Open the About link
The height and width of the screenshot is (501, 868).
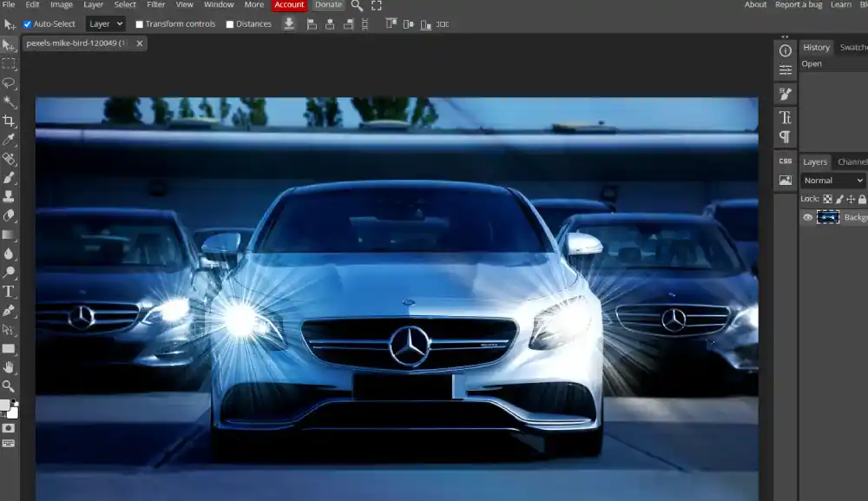[755, 5]
